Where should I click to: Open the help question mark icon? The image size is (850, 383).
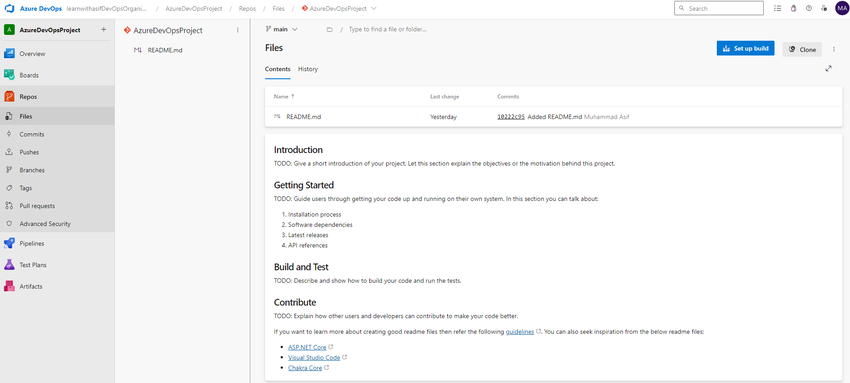pyautogui.click(x=809, y=9)
